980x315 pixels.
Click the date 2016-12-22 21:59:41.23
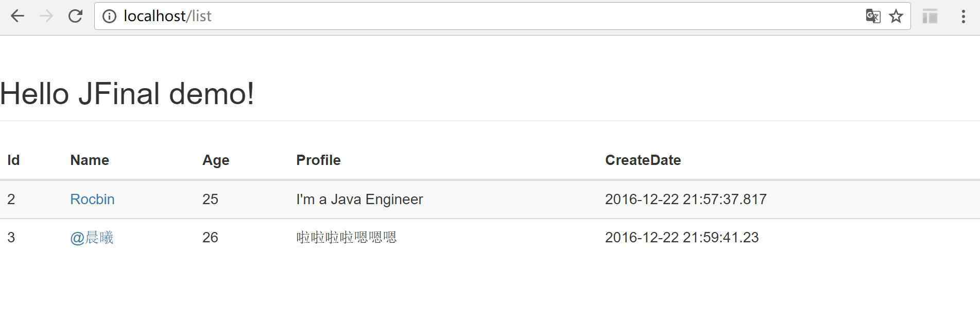click(x=682, y=237)
